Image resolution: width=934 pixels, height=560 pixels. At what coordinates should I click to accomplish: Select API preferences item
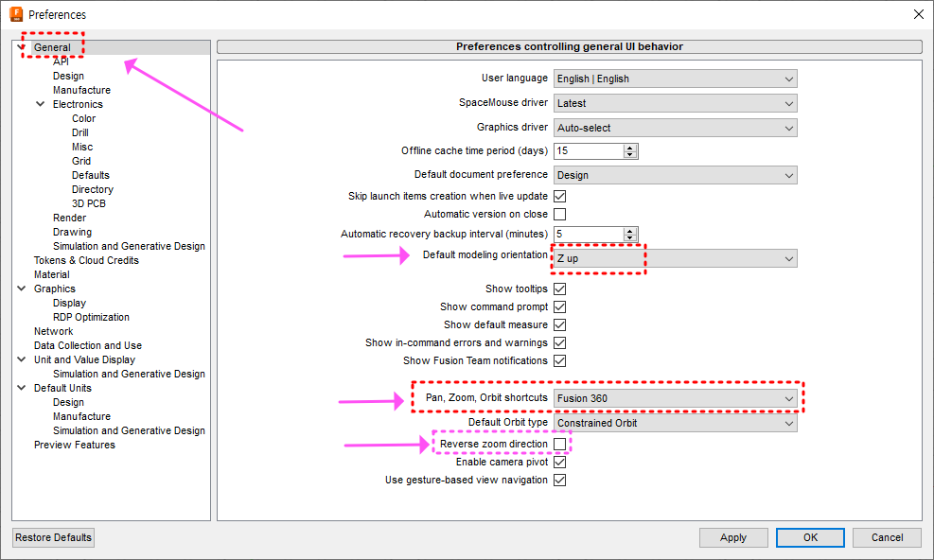[61, 61]
